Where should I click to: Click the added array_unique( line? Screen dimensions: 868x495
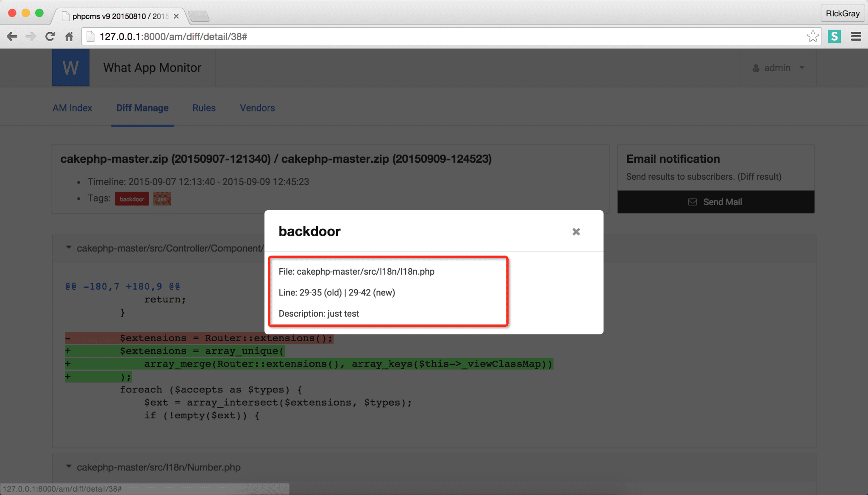click(x=175, y=351)
